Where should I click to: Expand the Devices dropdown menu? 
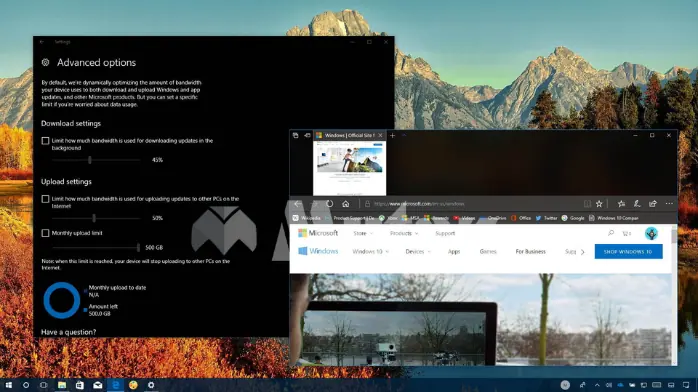tap(418, 251)
